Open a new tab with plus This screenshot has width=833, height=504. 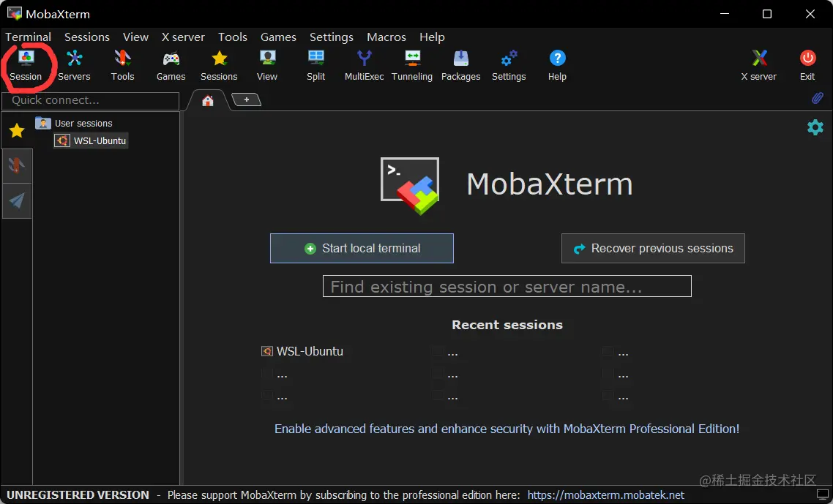coord(247,99)
